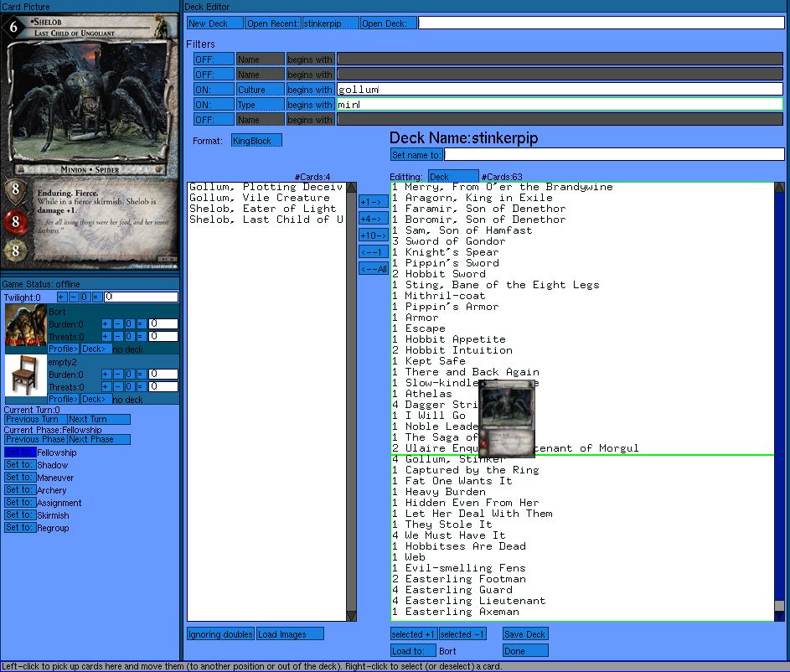Open the recent deck stinkerpip
This screenshot has width=790, height=672.
coord(331,23)
